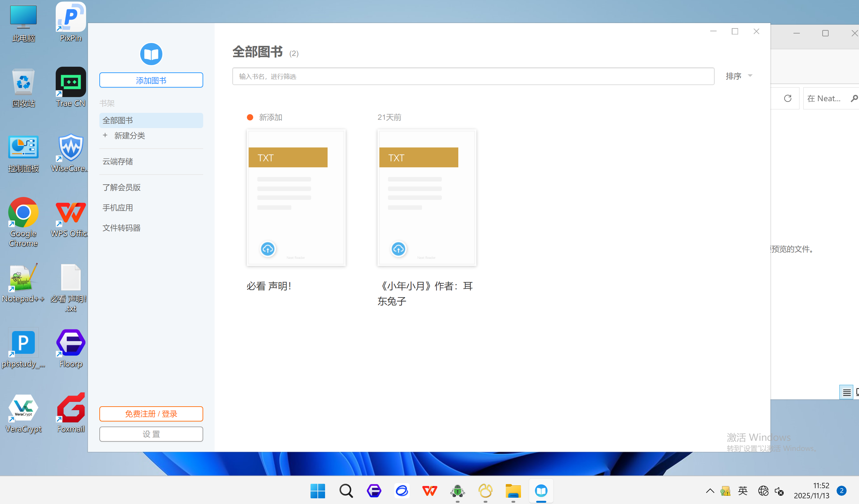Screen dimensions: 859x504
Task: Open the 云端存储 sidebar item
Action: tap(118, 162)
